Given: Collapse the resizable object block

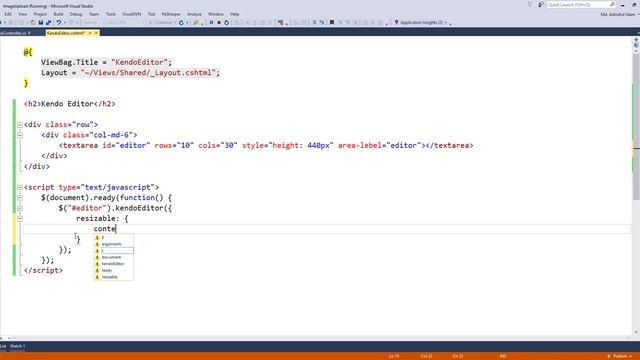Looking at the screenshot, I should (x=20, y=219).
